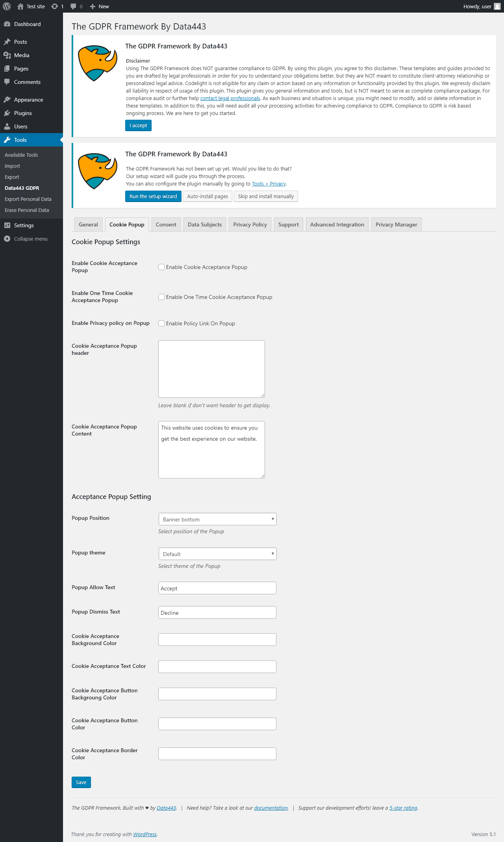The width and height of the screenshot is (504, 842).
Task: Click the Appearance paintbrush icon
Action: click(x=7, y=100)
